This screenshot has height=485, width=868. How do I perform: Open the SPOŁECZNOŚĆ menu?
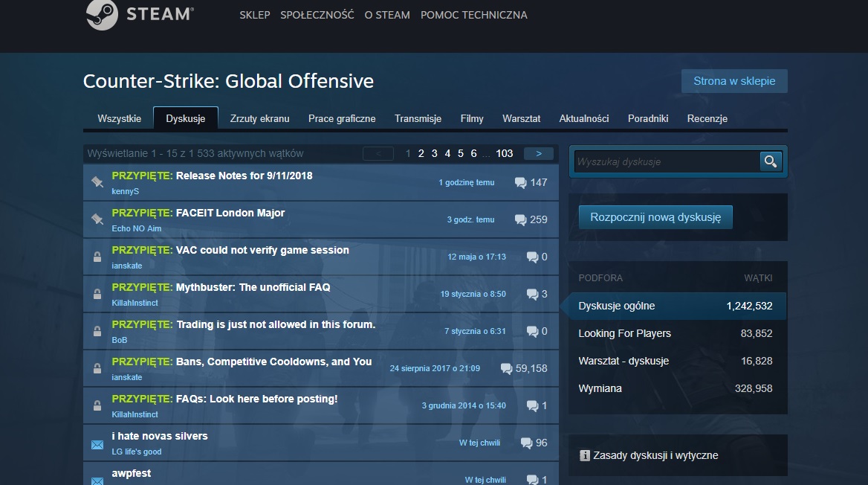point(317,15)
